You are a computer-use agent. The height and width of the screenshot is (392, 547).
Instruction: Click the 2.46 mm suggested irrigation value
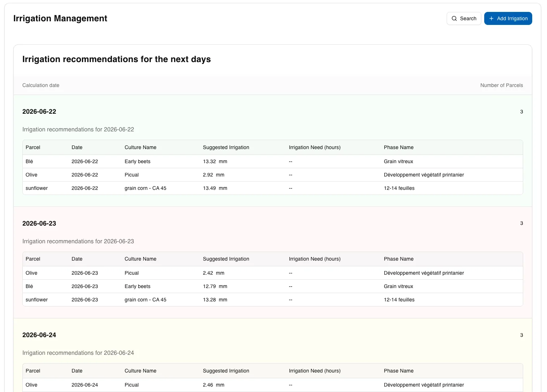pyautogui.click(x=214, y=385)
